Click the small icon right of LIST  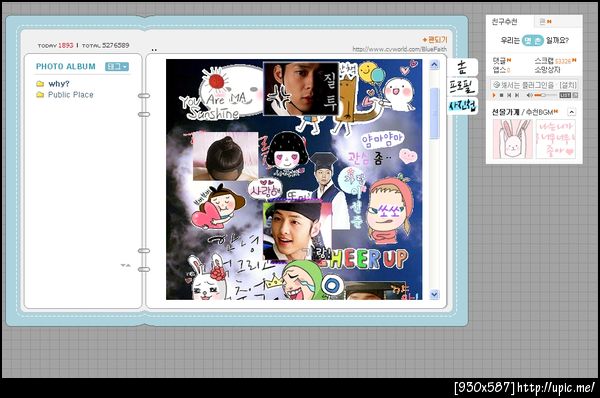point(575,95)
